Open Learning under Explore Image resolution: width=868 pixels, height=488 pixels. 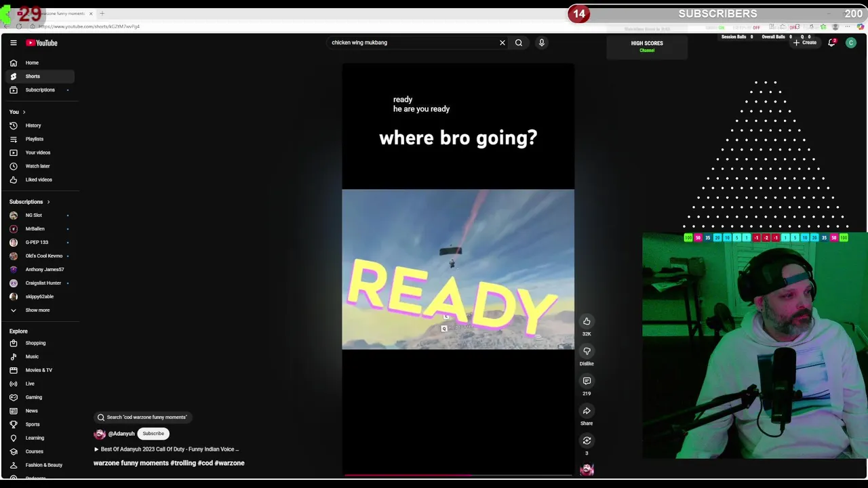pyautogui.click(x=41, y=438)
